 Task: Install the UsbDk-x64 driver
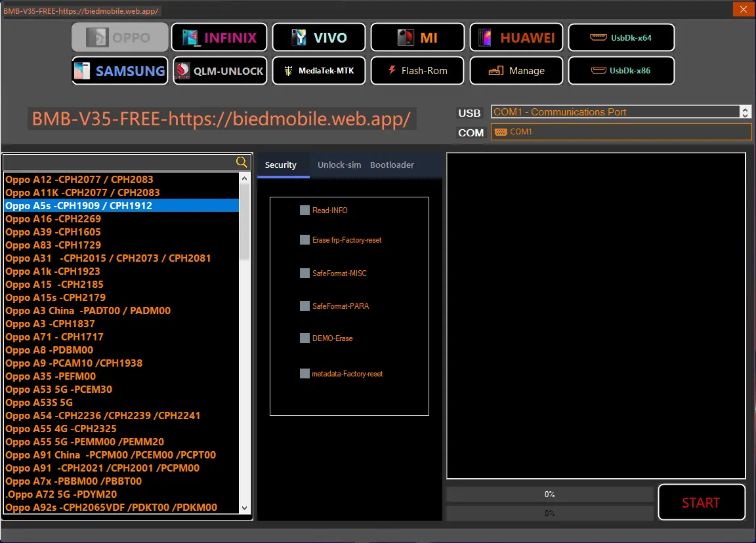pos(621,37)
